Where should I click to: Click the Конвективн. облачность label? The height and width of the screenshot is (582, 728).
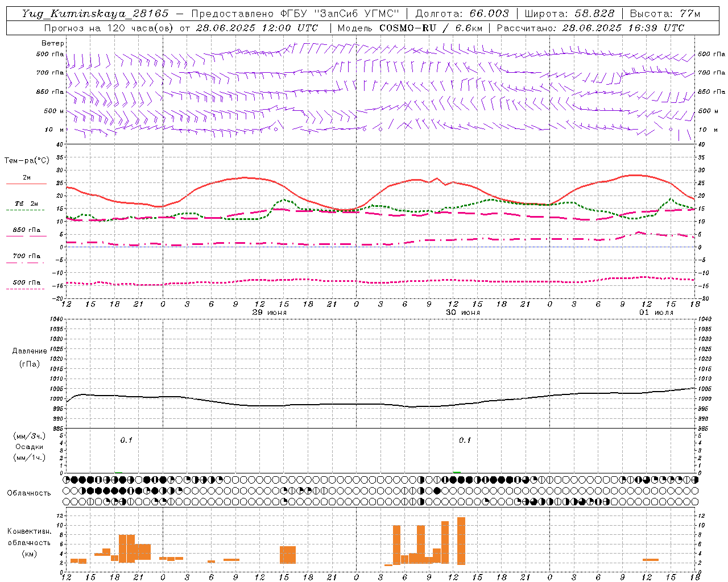tap(29, 537)
